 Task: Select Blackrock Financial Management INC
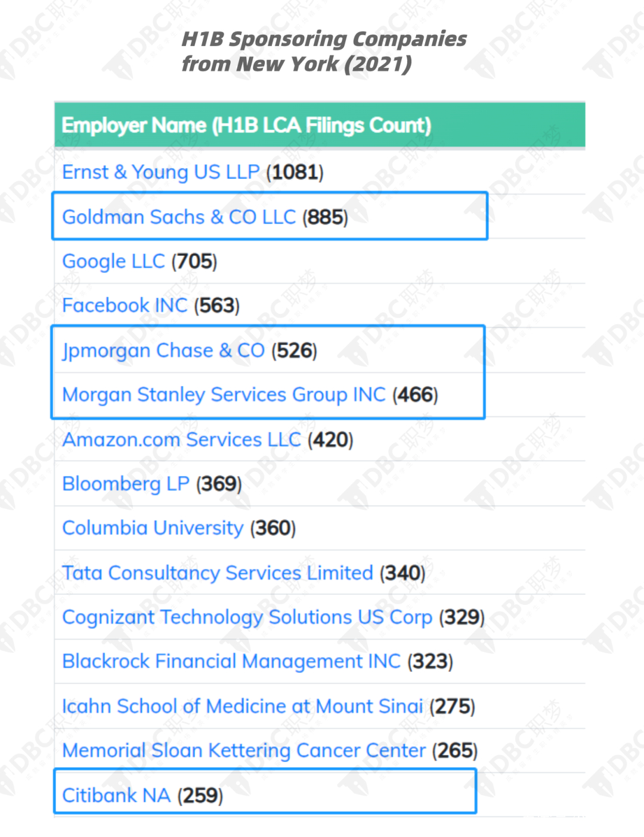click(231, 662)
